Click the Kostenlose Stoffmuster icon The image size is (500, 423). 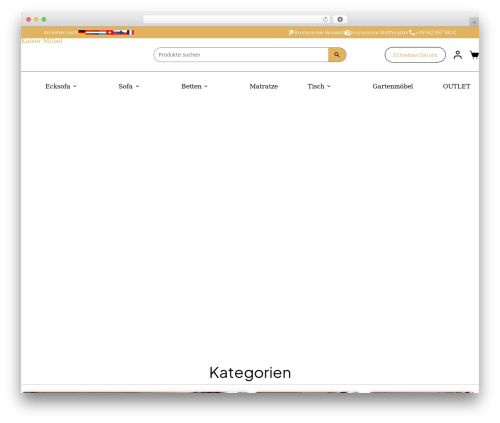coord(347,32)
